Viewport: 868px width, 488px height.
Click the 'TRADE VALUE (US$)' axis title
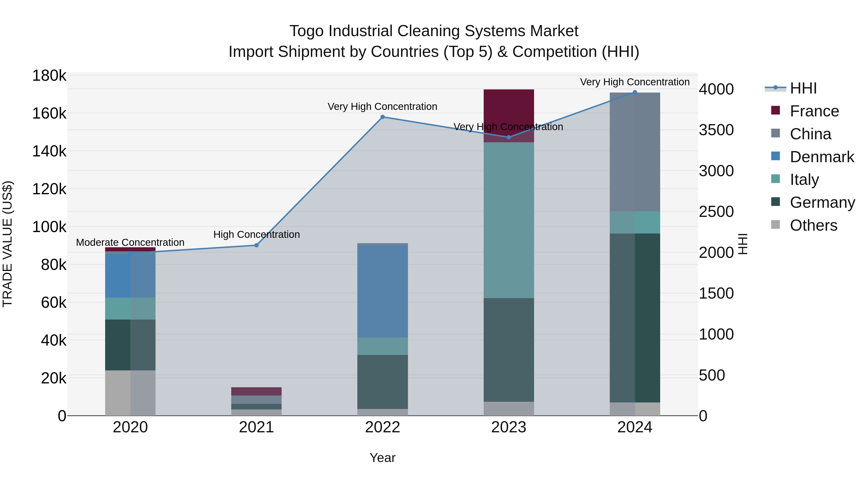tap(7, 244)
